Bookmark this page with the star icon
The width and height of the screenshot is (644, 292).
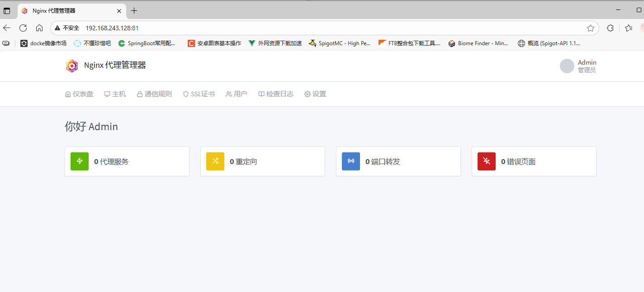(x=590, y=28)
